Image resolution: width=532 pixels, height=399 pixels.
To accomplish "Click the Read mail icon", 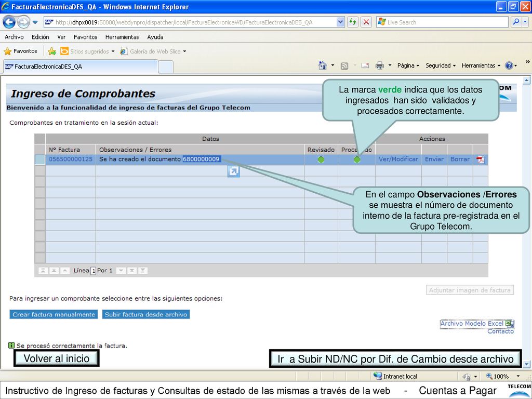I will 365,65.
